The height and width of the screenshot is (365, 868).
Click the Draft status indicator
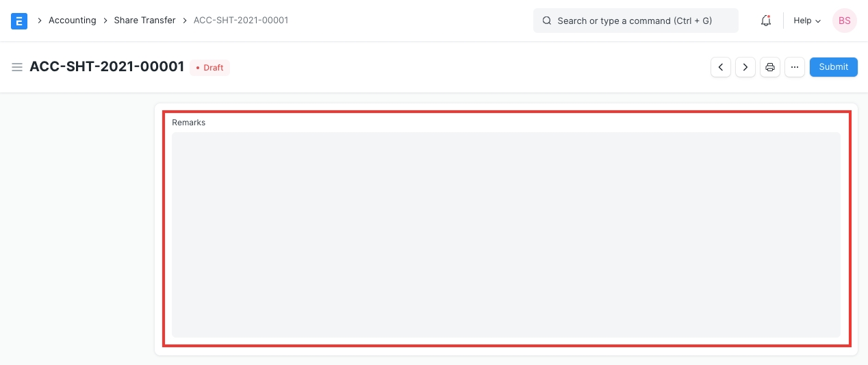click(209, 68)
